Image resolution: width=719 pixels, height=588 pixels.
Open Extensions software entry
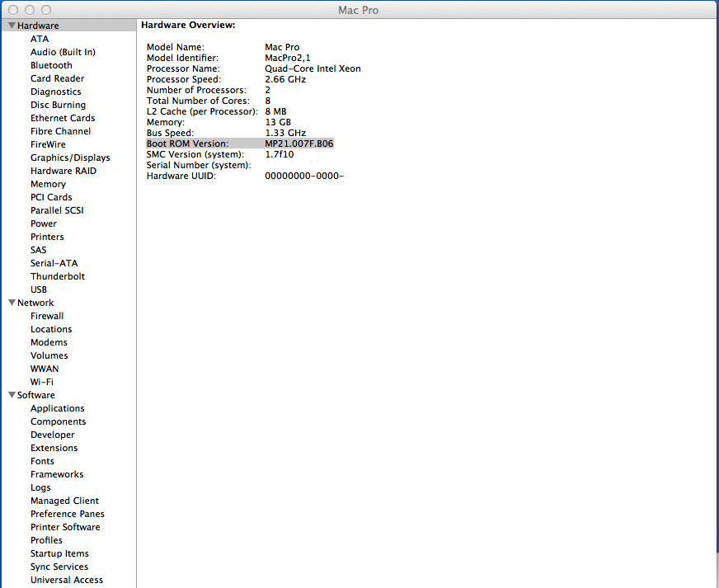point(54,448)
